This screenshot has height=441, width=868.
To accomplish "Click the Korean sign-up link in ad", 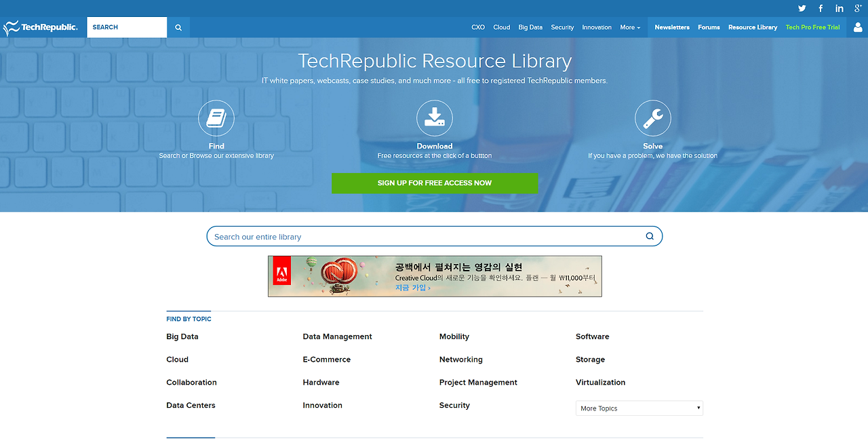I will click(x=413, y=288).
